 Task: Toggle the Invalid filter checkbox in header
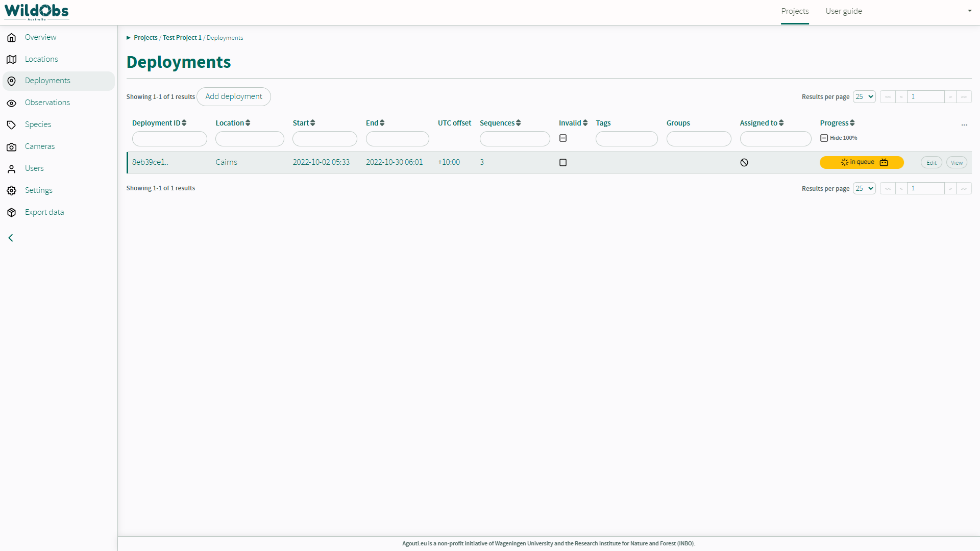pyautogui.click(x=563, y=138)
